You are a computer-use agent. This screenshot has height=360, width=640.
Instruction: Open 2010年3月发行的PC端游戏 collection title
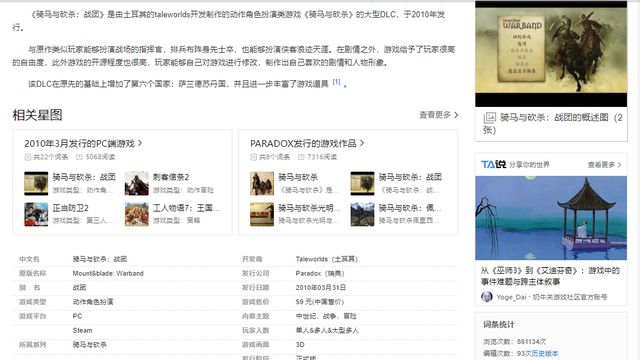(80, 143)
